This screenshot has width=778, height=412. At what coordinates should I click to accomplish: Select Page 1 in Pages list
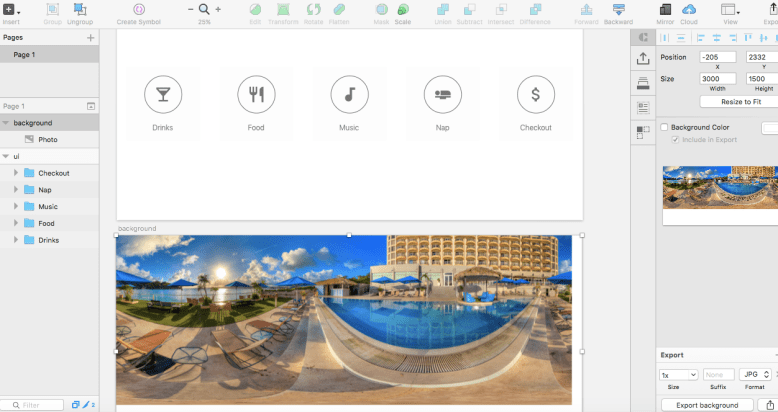pyautogui.click(x=49, y=55)
